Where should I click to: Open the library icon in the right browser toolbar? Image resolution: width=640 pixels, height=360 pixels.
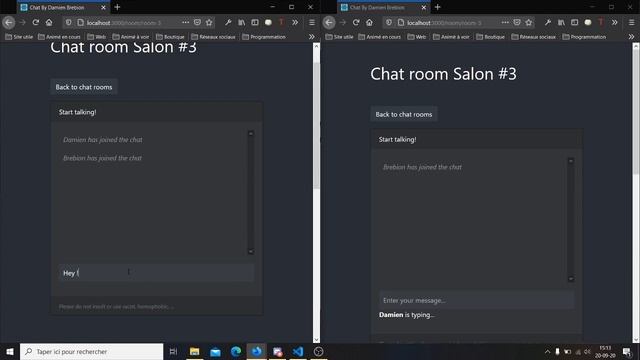coord(561,22)
